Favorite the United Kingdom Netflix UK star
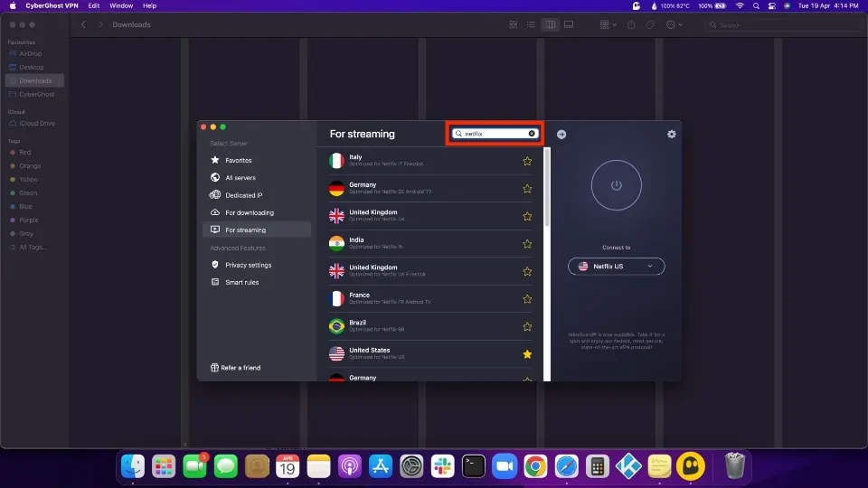Screen dimensions: 868x488 pos(527,216)
